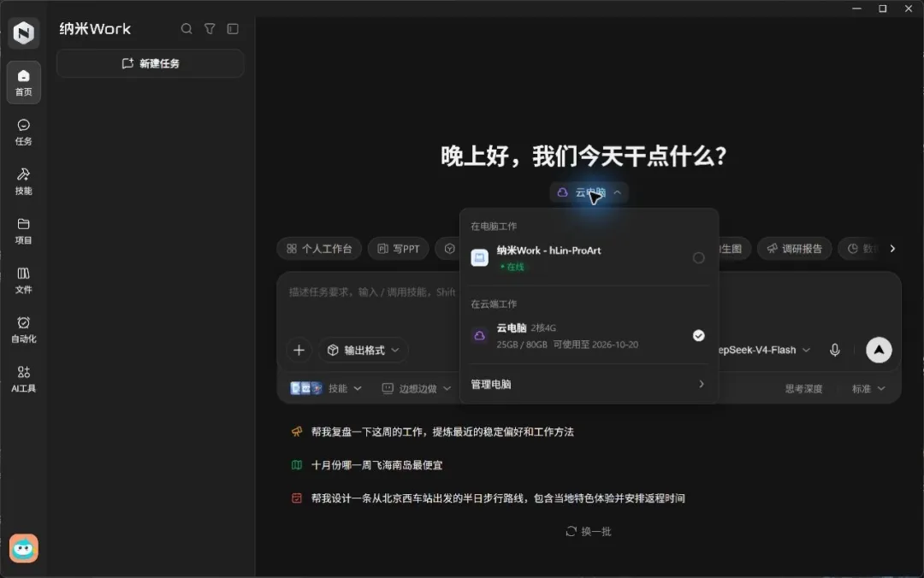This screenshot has height=578, width=924.
Task: Open the 技能 dropdown below the input
Action: tap(326, 388)
